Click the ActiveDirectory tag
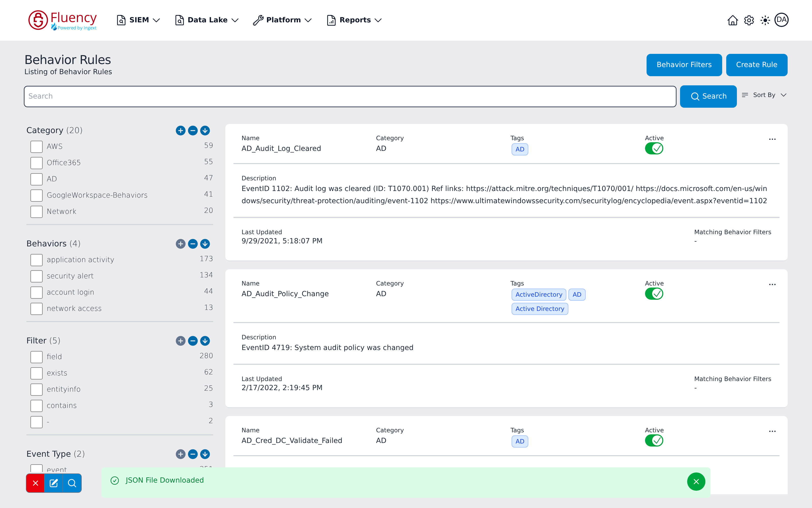The width and height of the screenshot is (812, 508). pyautogui.click(x=538, y=295)
